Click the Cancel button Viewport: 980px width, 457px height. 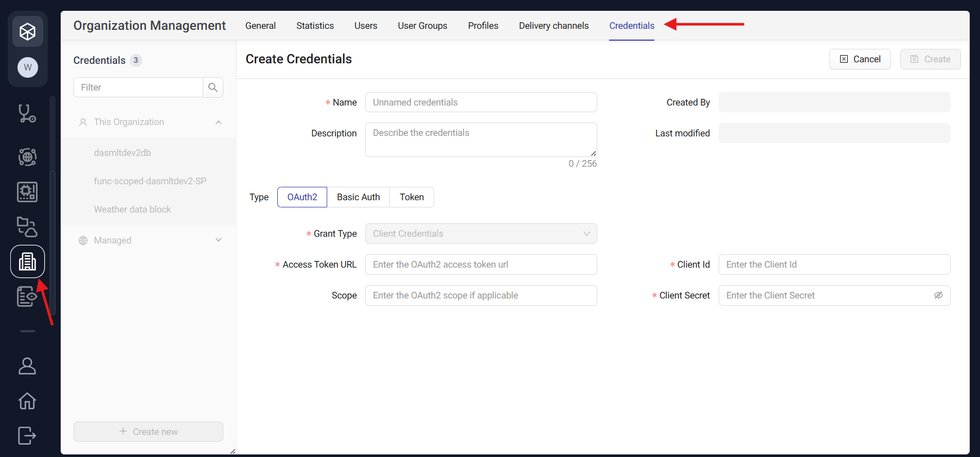coord(860,59)
